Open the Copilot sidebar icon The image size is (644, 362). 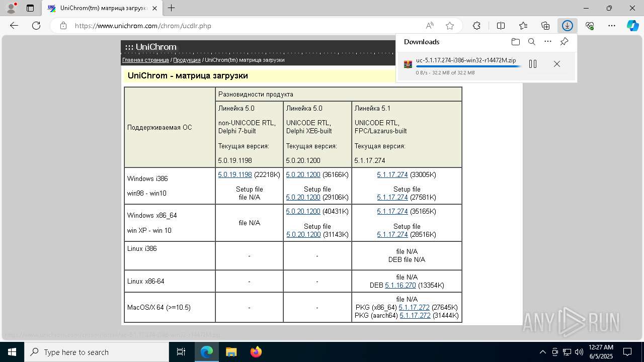coord(633,26)
